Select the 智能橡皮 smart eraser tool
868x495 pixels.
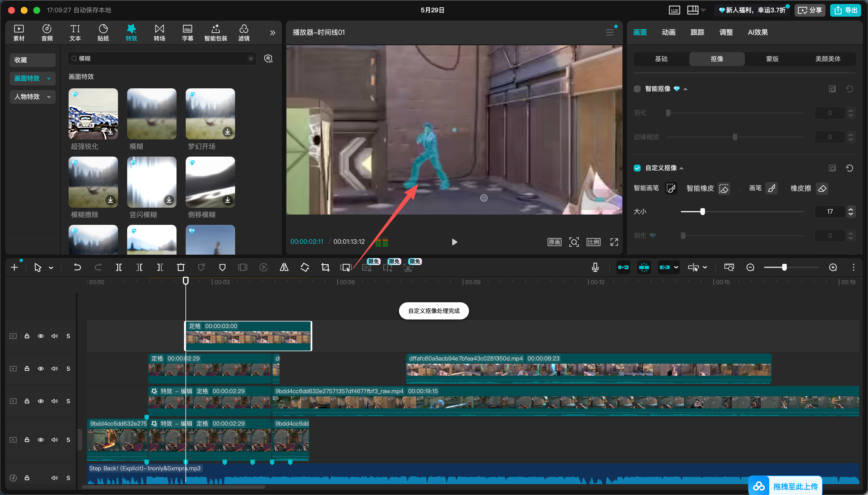[x=724, y=188]
